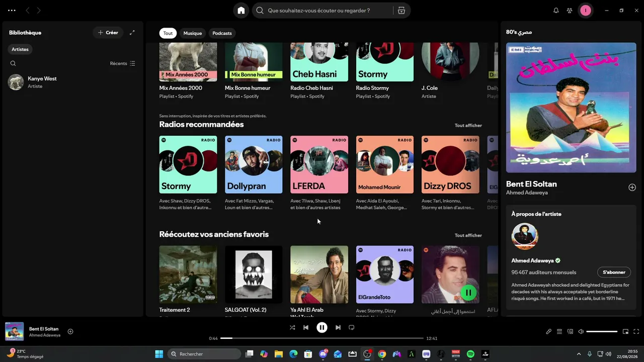Viewport: 644px width, 362px height.
Task: Click the Windows taskbar Rechercher box
Action: (x=204, y=354)
